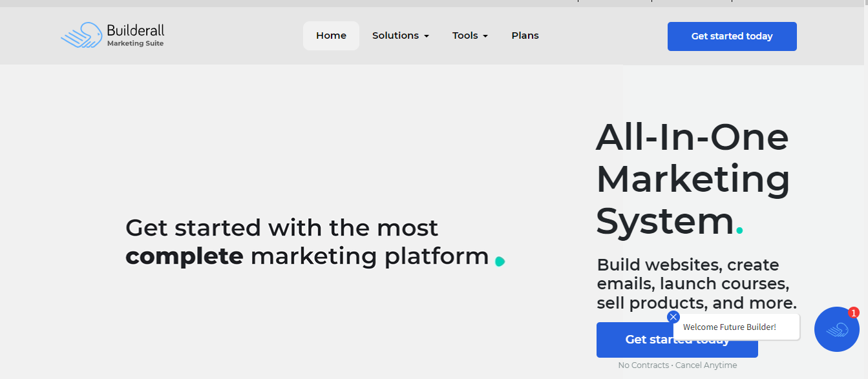Click the hero Get started today button
The width and height of the screenshot is (868, 379).
[x=633, y=340]
